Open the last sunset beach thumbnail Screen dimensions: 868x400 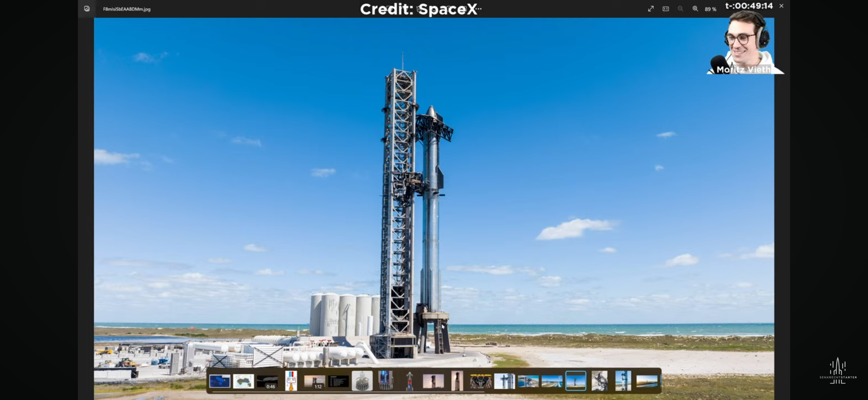647,381
